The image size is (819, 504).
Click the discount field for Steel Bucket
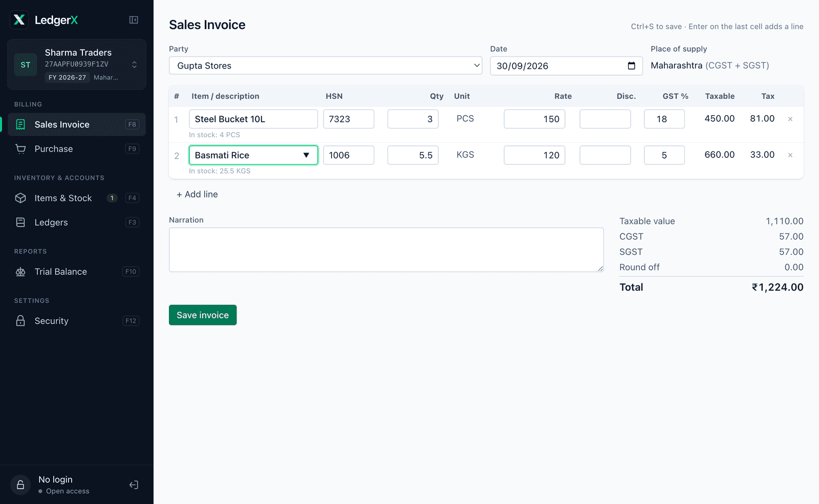click(x=605, y=119)
